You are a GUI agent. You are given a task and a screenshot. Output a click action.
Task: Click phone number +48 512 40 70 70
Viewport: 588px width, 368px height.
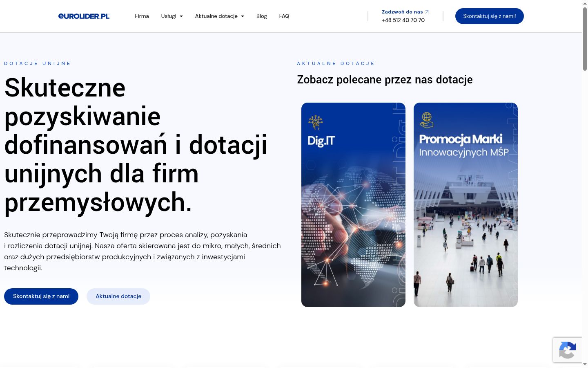click(x=403, y=20)
